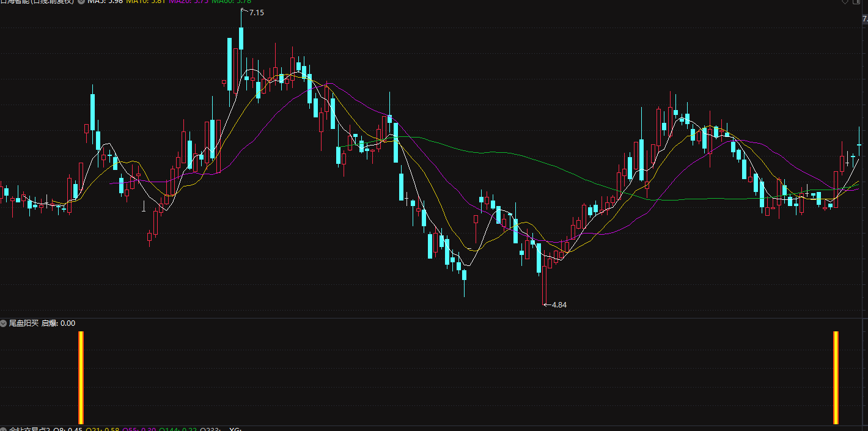Screen dimensions: 868x431
Task: Click the right orange signal bar
Action: (x=836, y=377)
